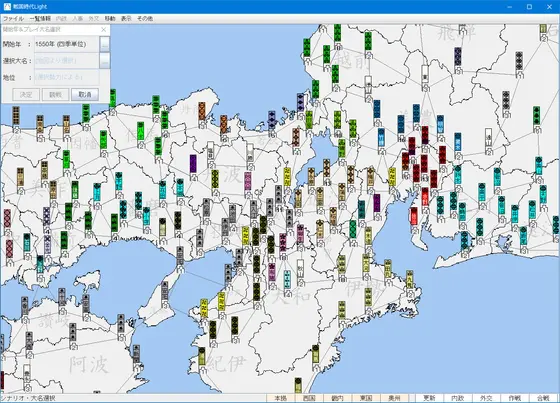The width and height of the screenshot is (560, 403).
Task: Select the 戦国時代Light title bar icon
Action: point(7,6)
